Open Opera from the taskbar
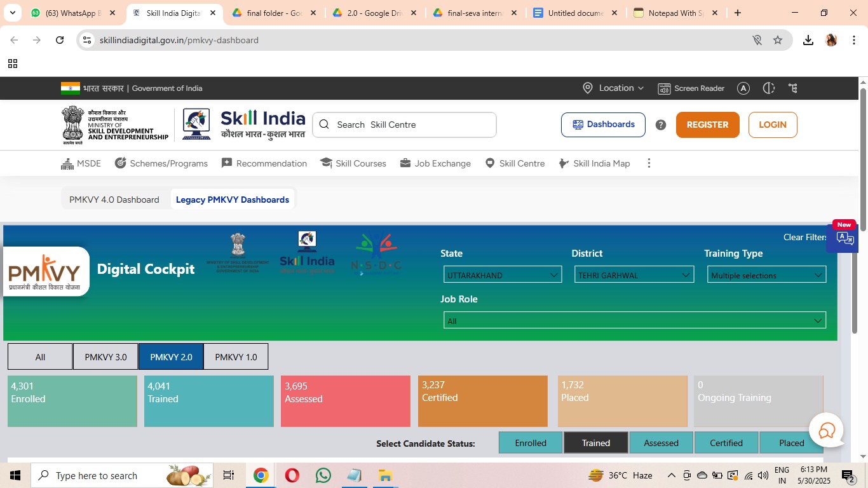The width and height of the screenshot is (868, 488). [292, 475]
